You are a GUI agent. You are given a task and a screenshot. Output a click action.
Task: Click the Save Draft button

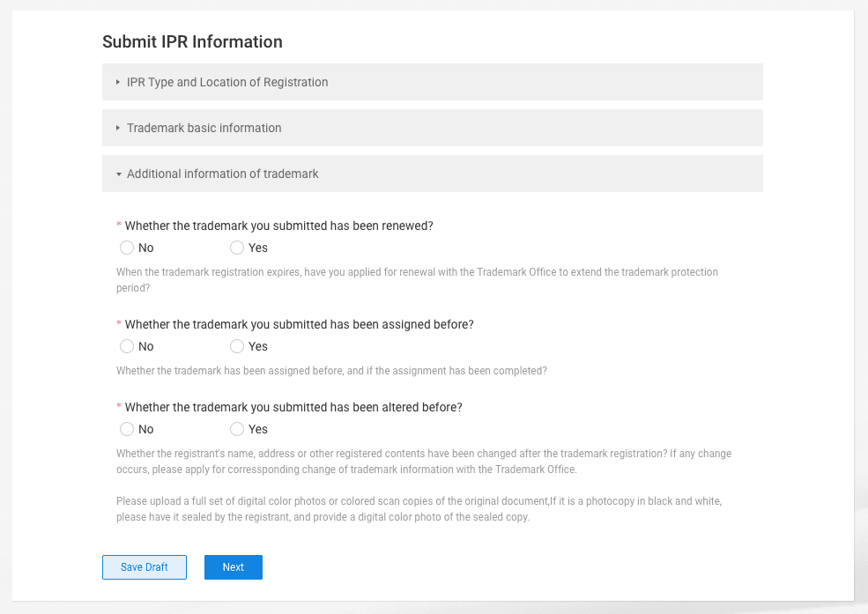(145, 567)
